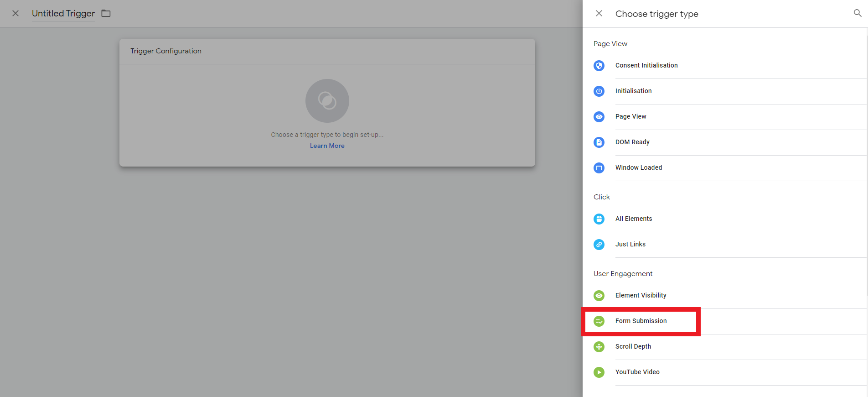Open search in trigger type panel
Screen dimensions: 868x397
tap(858, 13)
